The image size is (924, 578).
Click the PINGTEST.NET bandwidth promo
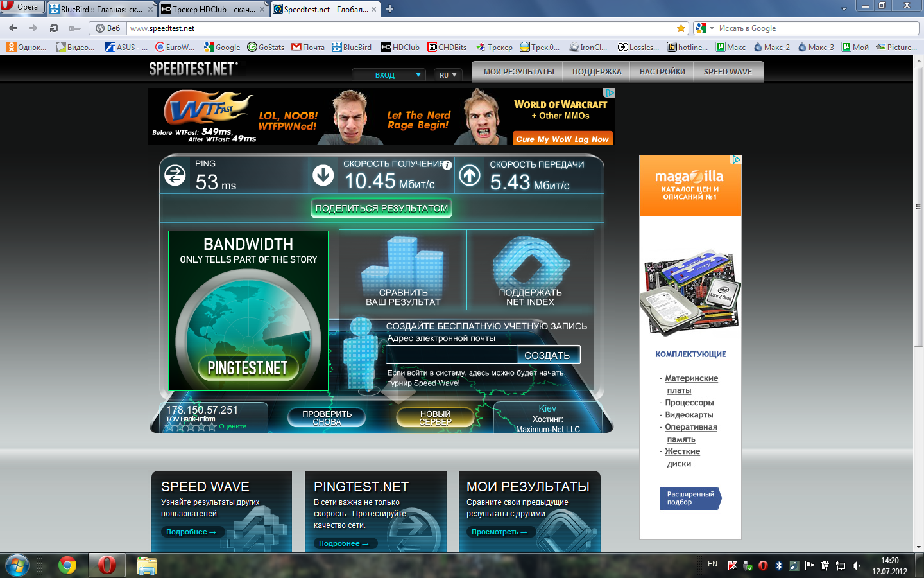(248, 311)
